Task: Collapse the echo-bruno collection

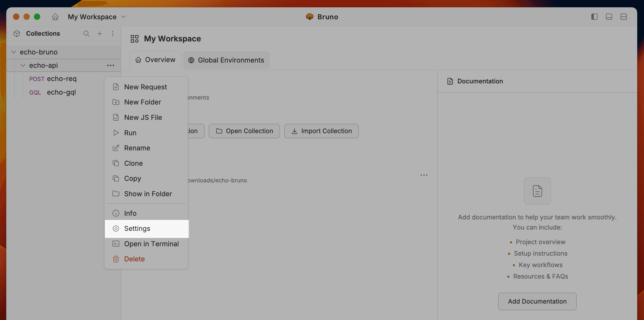Action: tap(14, 52)
